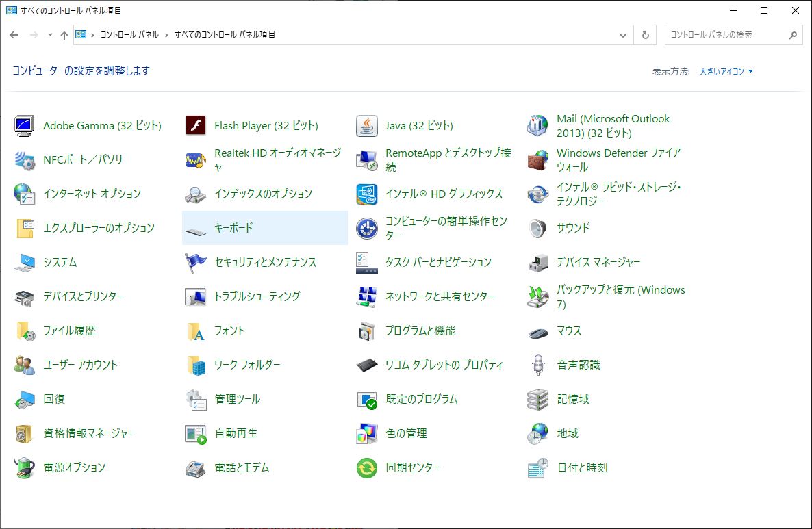Open the 既定のプログラム icon
The image size is (812, 529).
pos(367,399)
